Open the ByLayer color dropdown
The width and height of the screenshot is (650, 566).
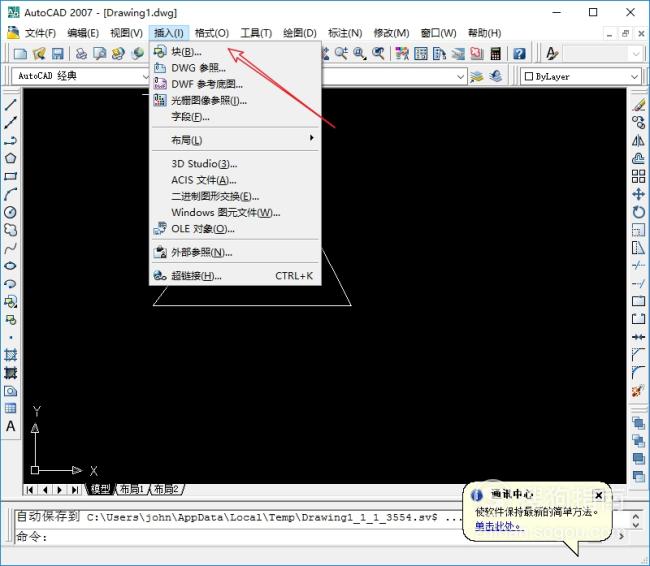(x=580, y=76)
